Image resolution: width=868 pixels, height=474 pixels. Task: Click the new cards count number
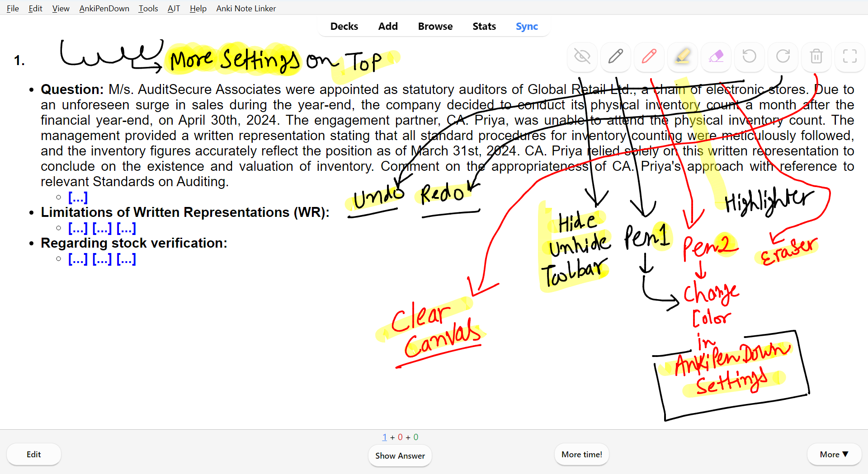385,437
